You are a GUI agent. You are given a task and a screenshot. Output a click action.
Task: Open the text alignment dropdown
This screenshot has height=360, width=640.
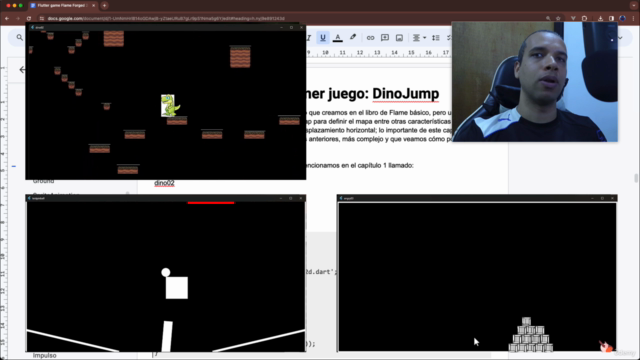click(x=419, y=38)
